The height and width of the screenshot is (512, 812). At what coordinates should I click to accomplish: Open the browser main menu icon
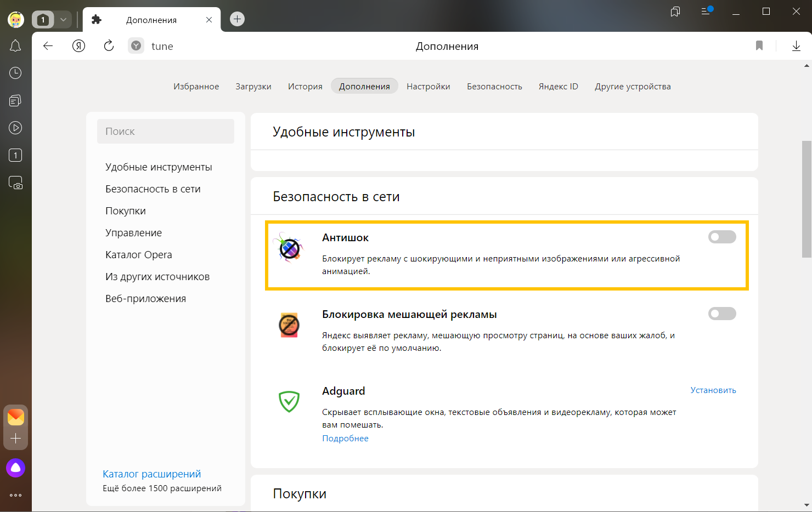pyautogui.click(x=707, y=11)
